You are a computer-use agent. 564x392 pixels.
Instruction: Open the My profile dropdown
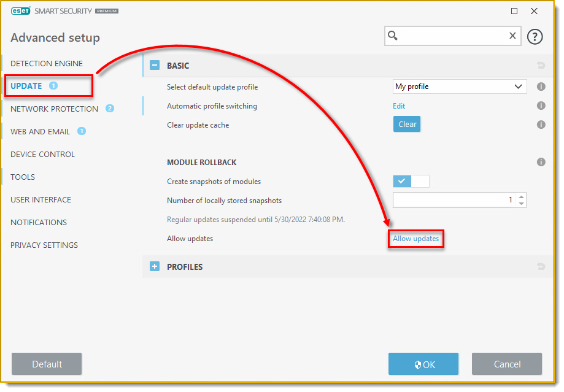(x=459, y=87)
